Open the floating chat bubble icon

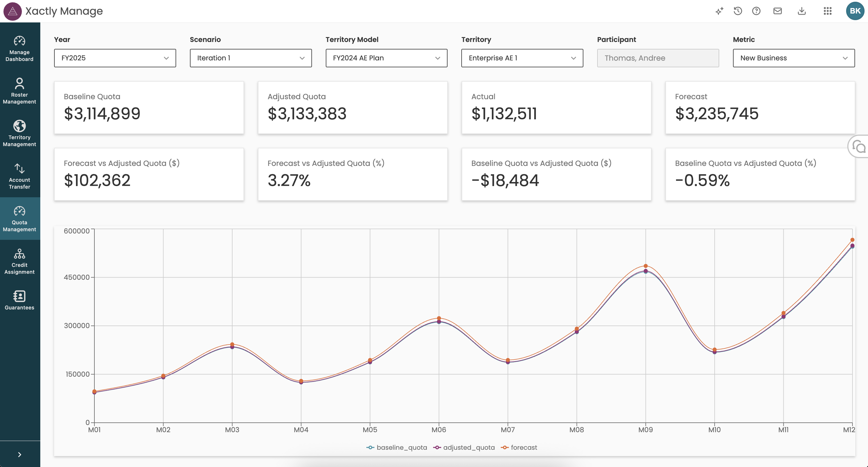[859, 147]
